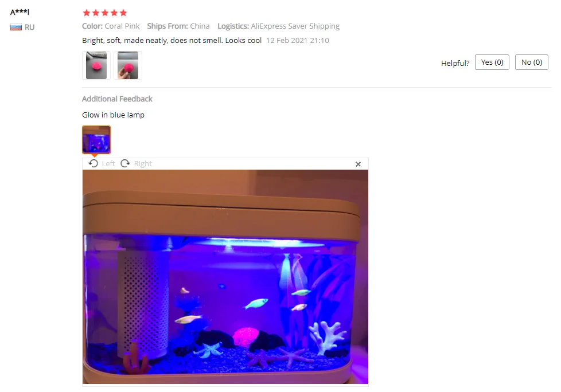This screenshot has height=392, width=561.
Task: Open first thumbnail of pink ball
Action: 96,65
